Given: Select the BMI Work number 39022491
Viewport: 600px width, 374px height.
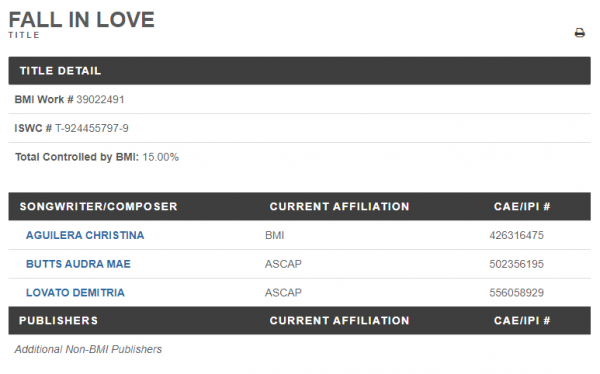Looking at the screenshot, I should [x=100, y=100].
